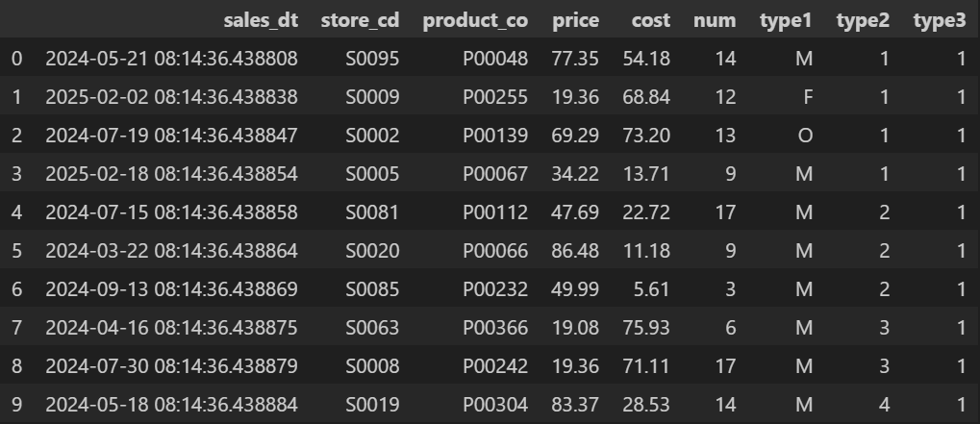
Task: Select the type2 column header
Action: pyautogui.click(x=863, y=20)
